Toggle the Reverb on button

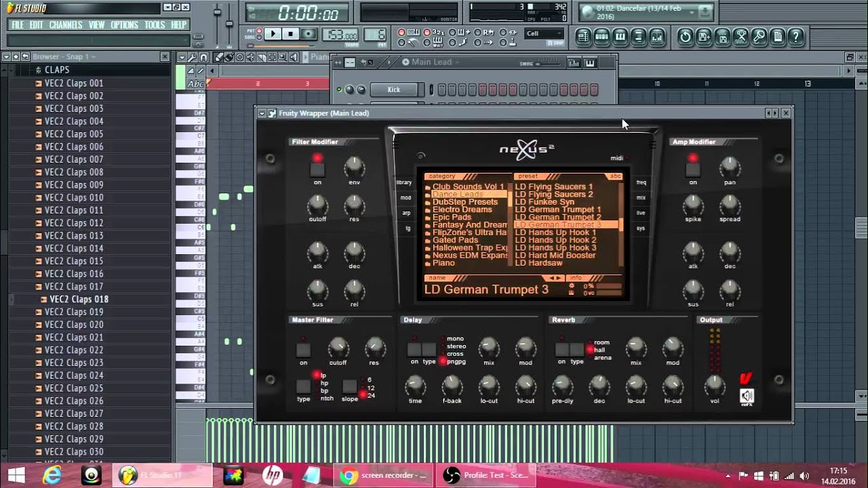[x=561, y=350]
